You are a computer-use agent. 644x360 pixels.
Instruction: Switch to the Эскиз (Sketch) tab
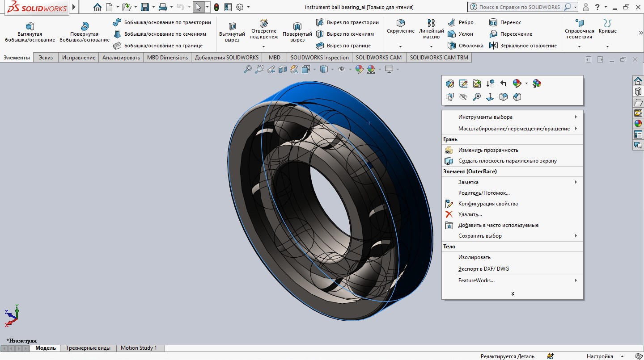coord(46,58)
